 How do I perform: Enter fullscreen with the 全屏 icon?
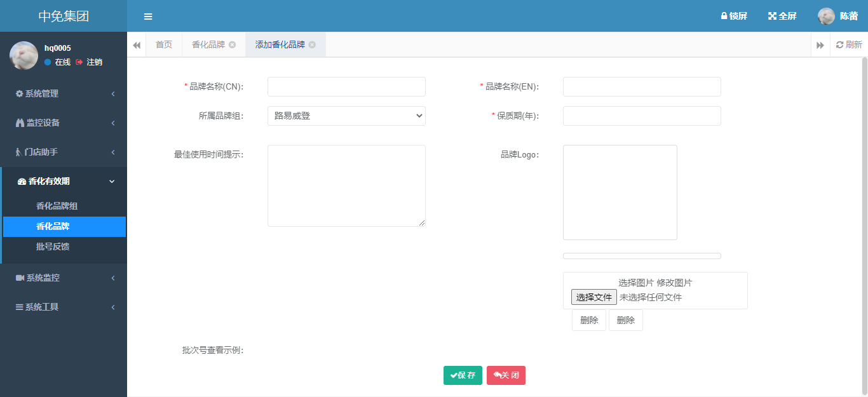772,16
